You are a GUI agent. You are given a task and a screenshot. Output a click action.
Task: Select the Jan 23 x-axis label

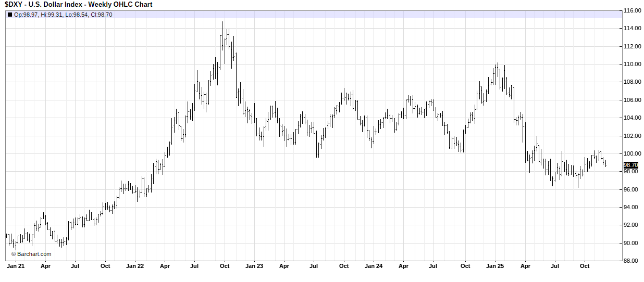tap(254, 266)
